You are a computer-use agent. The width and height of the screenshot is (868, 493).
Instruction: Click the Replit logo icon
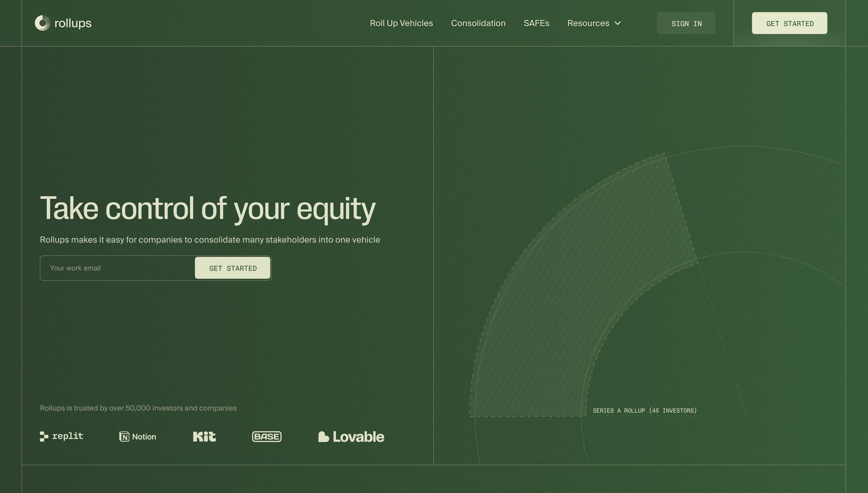pos(44,436)
